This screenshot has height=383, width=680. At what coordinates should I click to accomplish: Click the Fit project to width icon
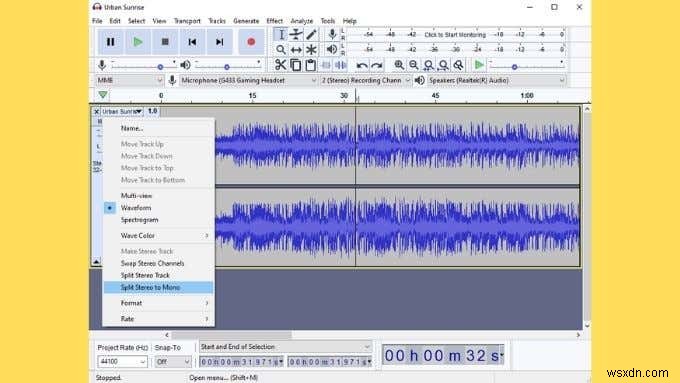tap(444, 65)
